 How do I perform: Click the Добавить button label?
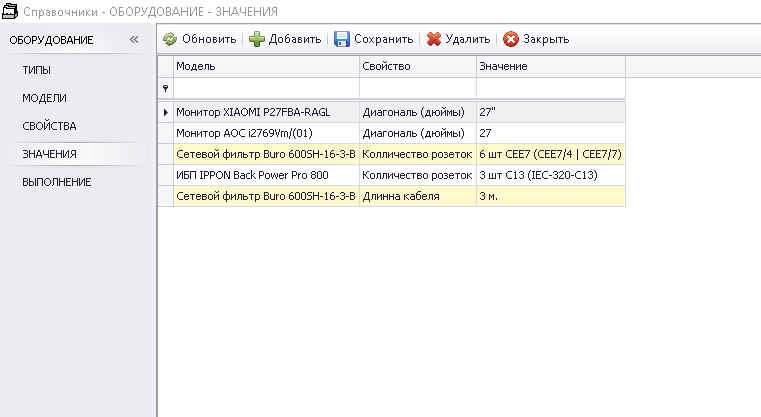click(295, 39)
